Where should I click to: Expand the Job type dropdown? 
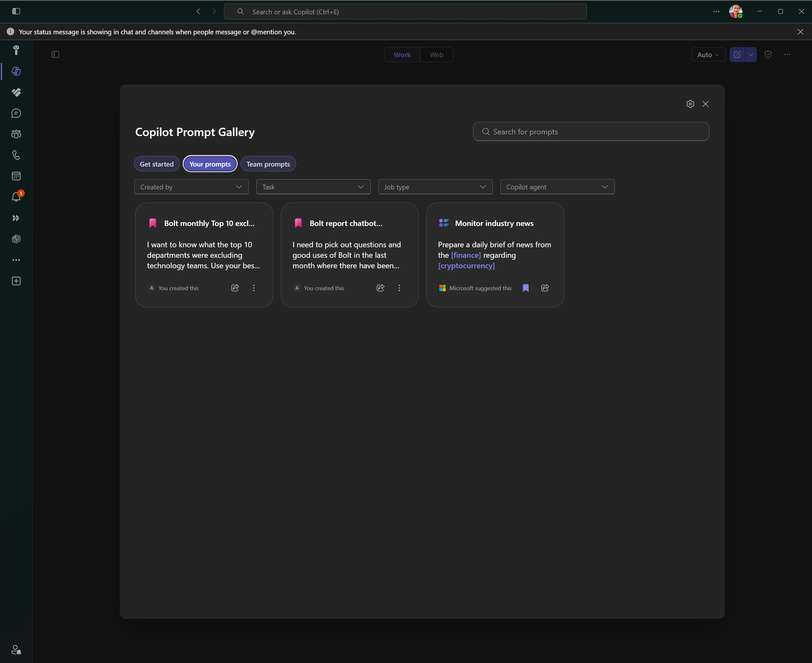click(435, 187)
